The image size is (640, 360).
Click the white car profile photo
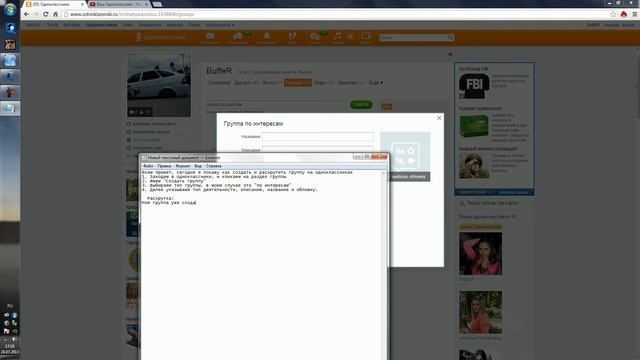tap(159, 85)
